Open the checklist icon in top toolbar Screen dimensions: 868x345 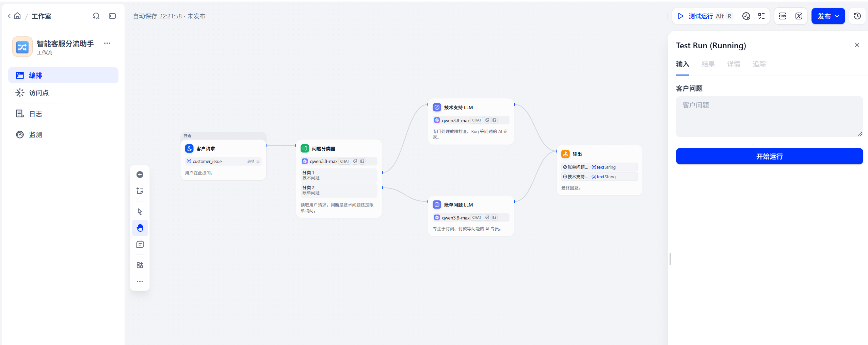click(761, 16)
